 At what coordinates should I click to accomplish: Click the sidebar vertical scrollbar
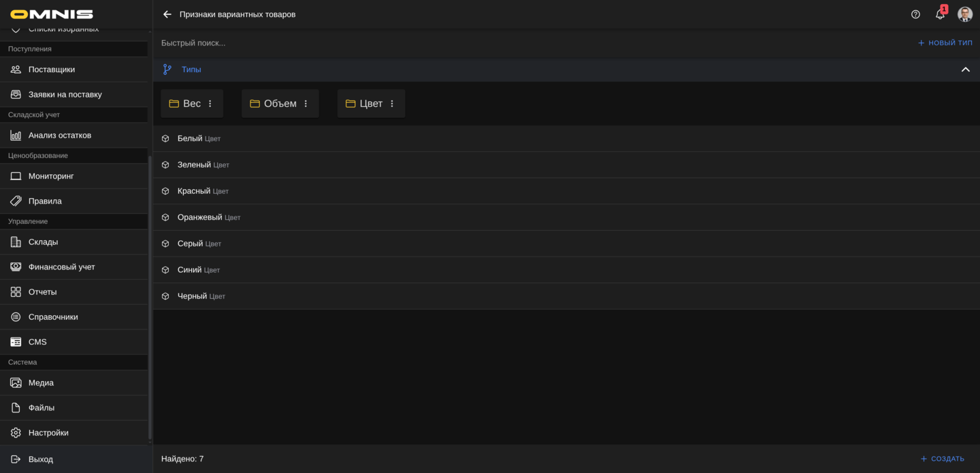pos(150,293)
